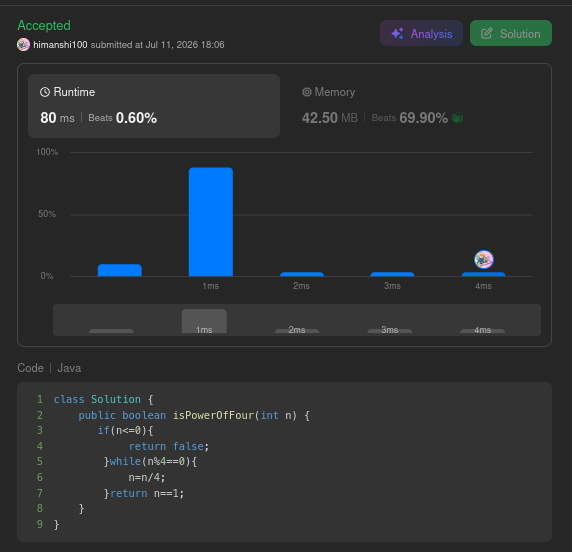
Task: Click the 4ms label under chart axis
Action: coord(483,286)
